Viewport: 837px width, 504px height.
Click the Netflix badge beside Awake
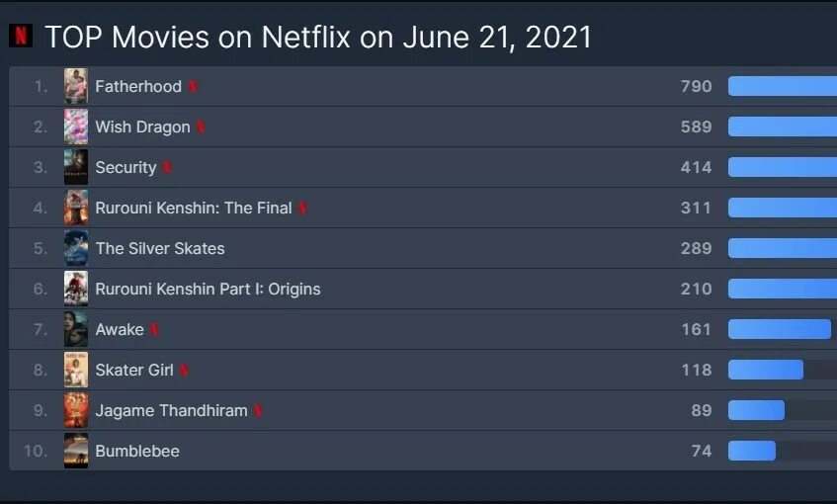[x=154, y=329]
